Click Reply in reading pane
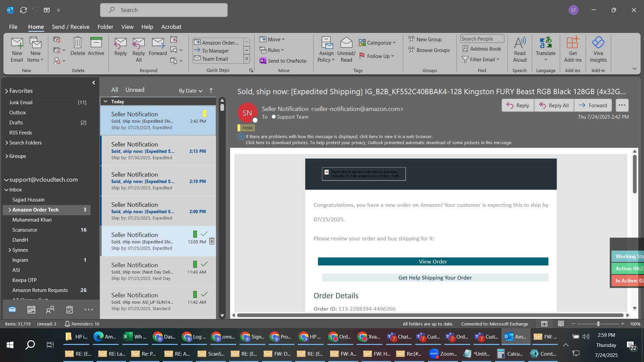The height and width of the screenshot is (362, 644). (x=518, y=105)
